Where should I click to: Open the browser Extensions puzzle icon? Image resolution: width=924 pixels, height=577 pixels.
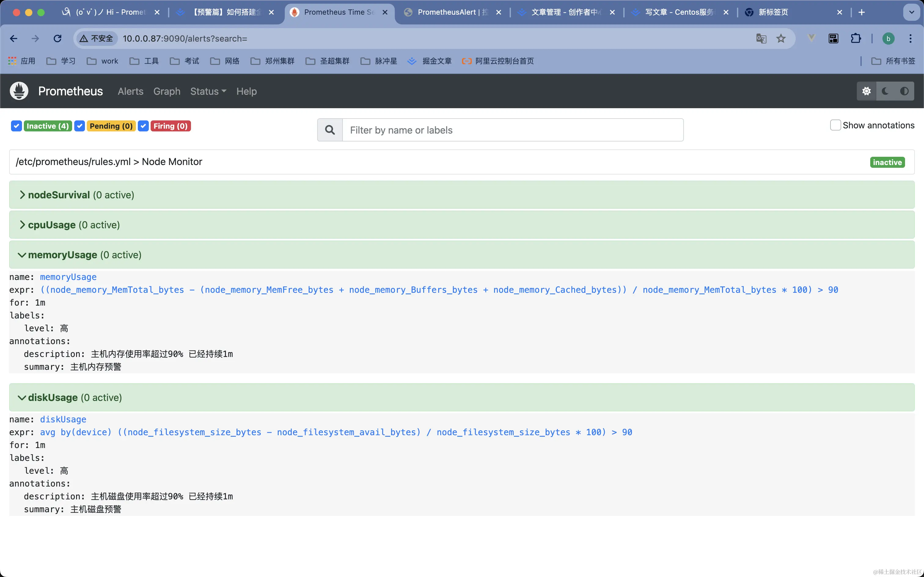tap(856, 39)
